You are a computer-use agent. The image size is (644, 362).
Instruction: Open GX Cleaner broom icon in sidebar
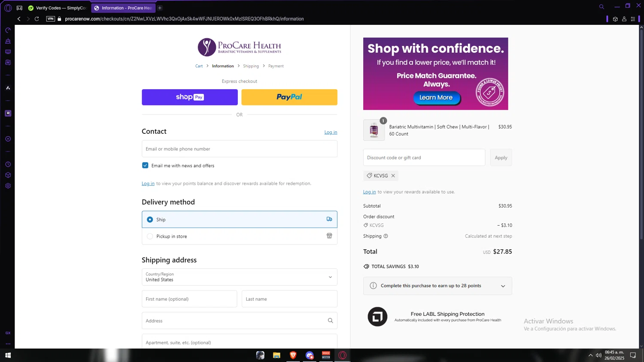tap(8, 41)
